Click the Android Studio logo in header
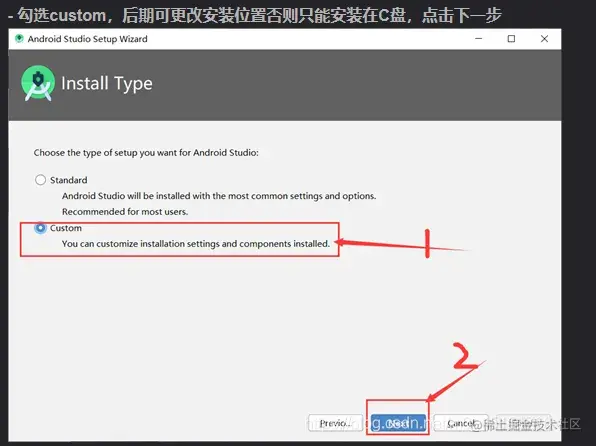 (38, 83)
